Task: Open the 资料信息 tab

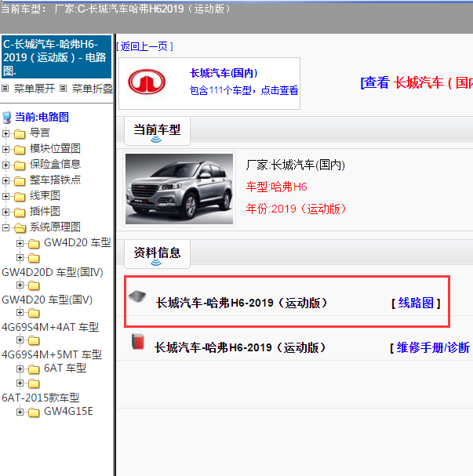Action: point(157,254)
